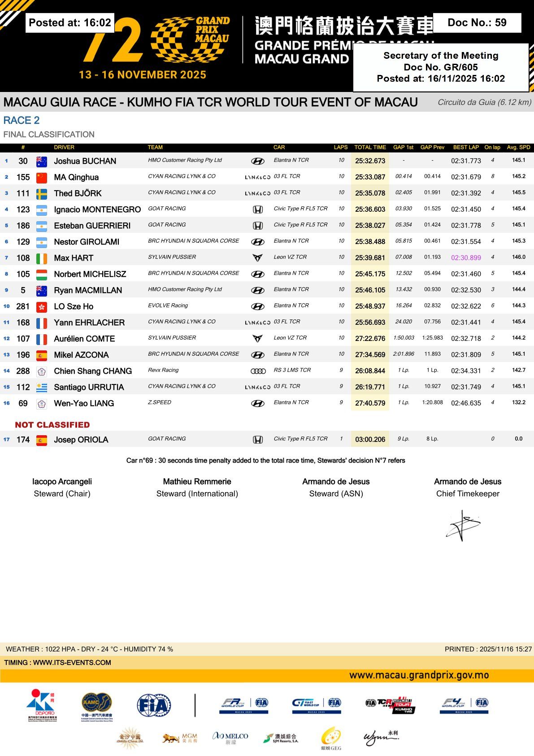This screenshot has width=534, height=756.
Task: Click the Cupra logo in Max HART's row
Action: pos(258,258)
